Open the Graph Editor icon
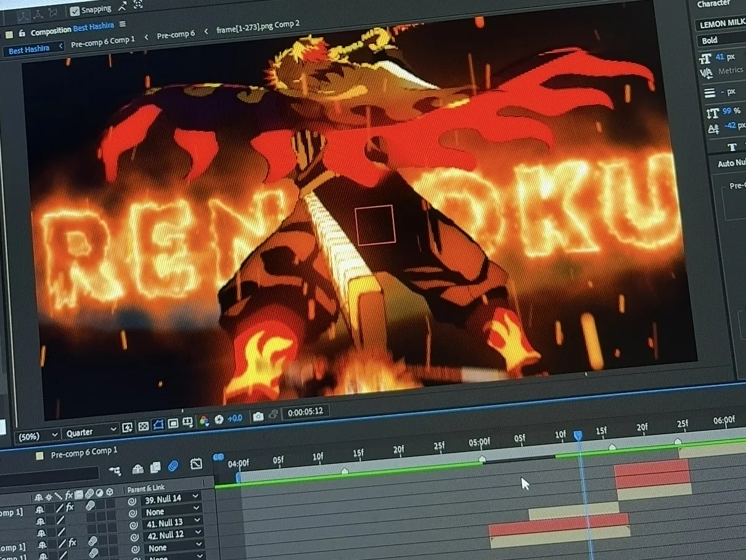This screenshot has width=746, height=560. [x=196, y=464]
